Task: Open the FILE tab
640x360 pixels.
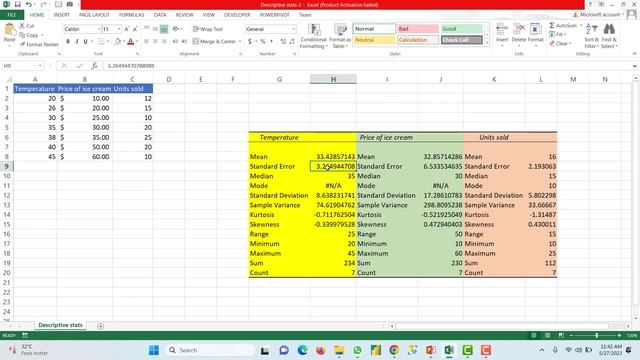Action: click(x=12, y=15)
